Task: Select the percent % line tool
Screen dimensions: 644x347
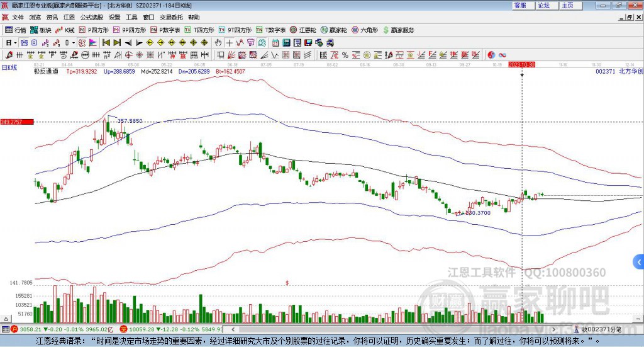Action: [x=345, y=55]
